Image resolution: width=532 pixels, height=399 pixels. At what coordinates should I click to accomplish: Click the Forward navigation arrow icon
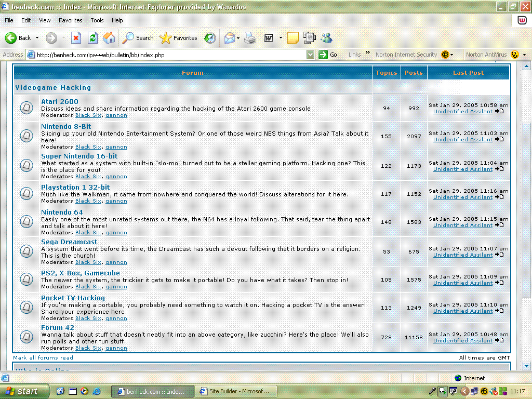51,38
